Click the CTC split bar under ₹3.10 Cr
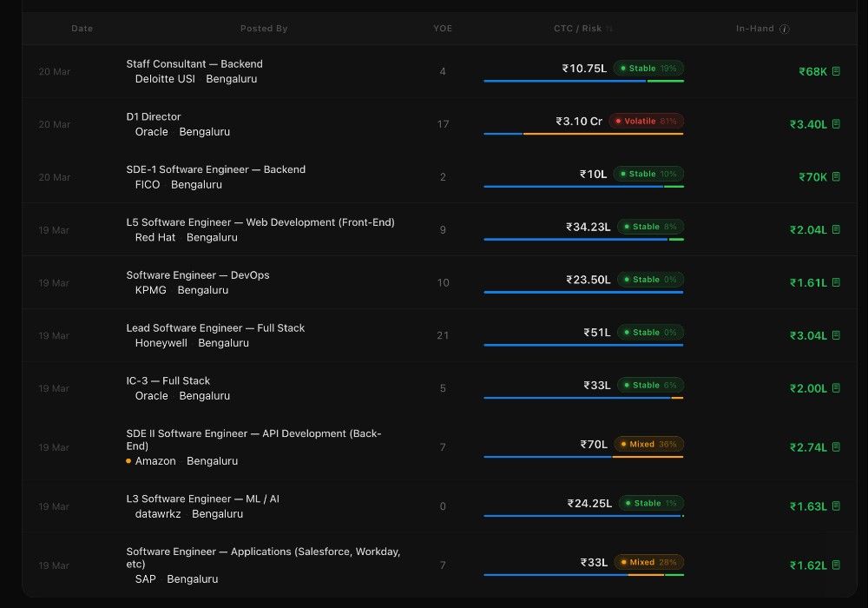This screenshot has width=868, height=608. (x=583, y=134)
